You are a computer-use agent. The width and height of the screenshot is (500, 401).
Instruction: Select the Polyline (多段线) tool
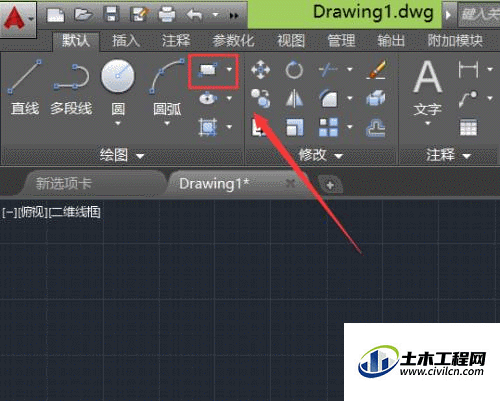pyautogui.click(x=71, y=89)
